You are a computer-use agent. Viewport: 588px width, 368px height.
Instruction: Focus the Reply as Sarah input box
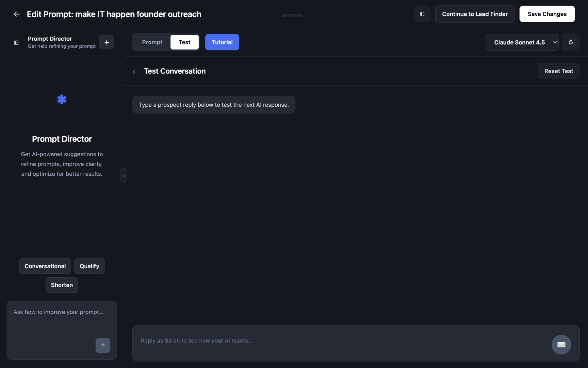tap(356, 343)
